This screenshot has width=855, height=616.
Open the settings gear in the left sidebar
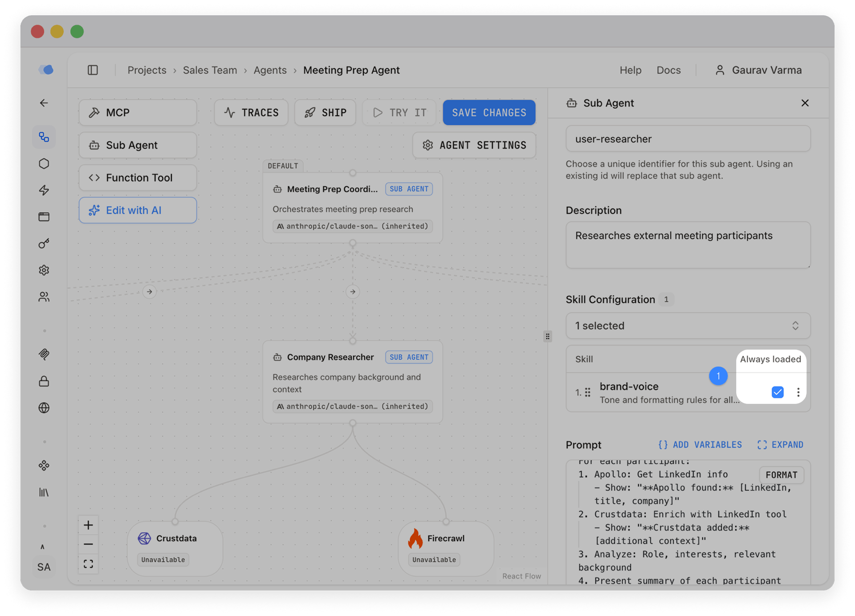tap(44, 270)
